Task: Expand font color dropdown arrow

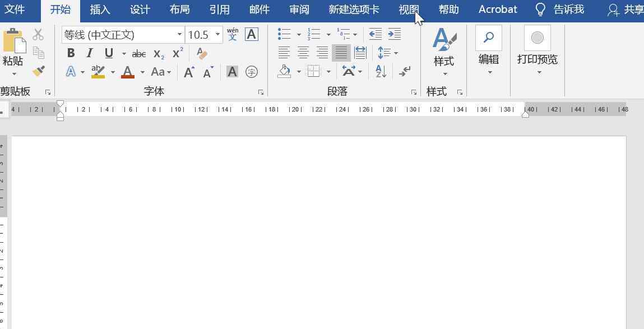Action: 142,72
